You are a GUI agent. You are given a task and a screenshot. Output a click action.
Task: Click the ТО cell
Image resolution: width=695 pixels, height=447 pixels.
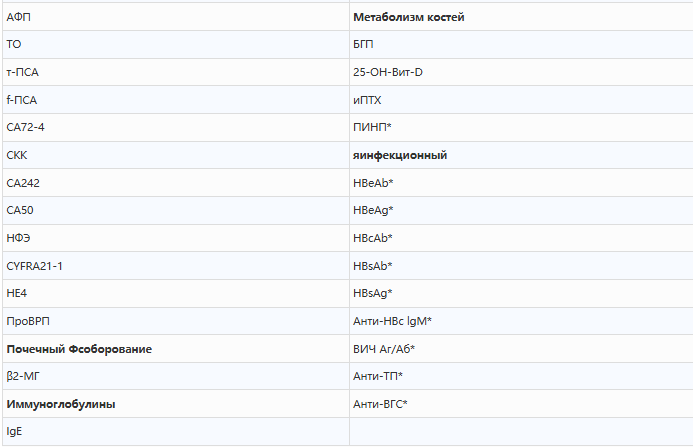176,44
